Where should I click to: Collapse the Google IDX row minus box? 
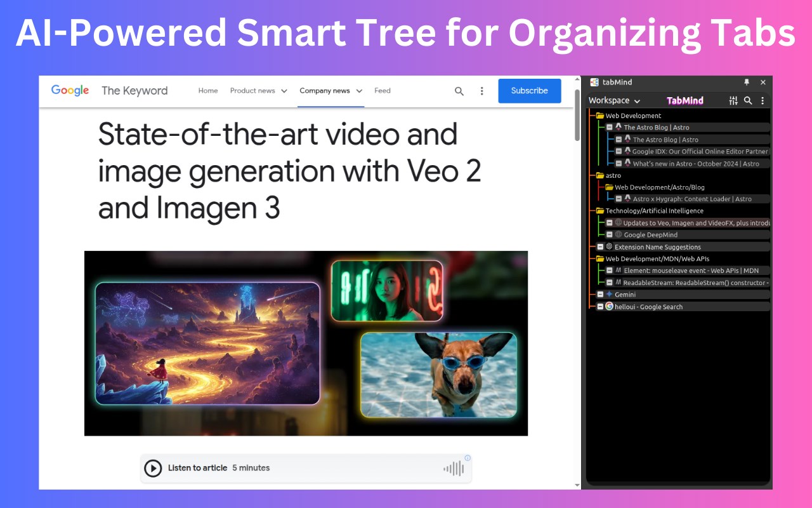coord(619,152)
